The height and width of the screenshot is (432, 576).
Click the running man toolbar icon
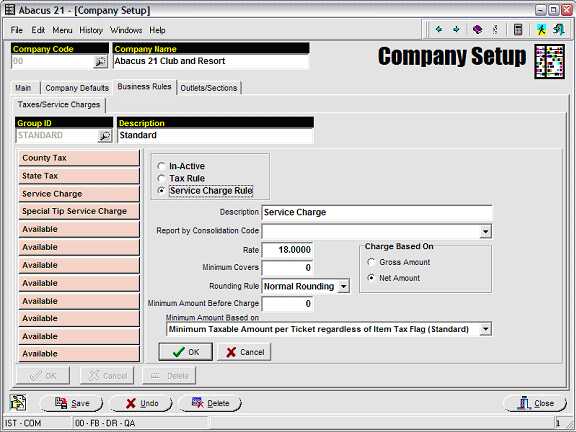[x=541, y=29]
